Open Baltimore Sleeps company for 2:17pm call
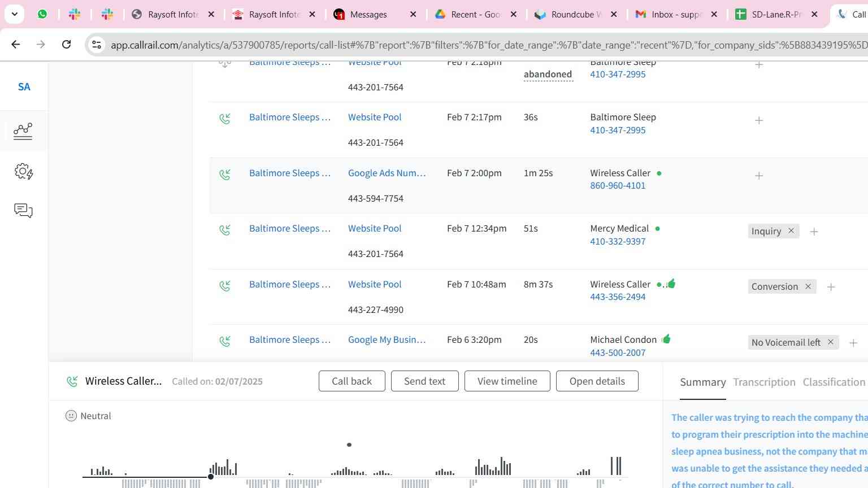This screenshot has width=868, height=488. [x=290, y=117]
